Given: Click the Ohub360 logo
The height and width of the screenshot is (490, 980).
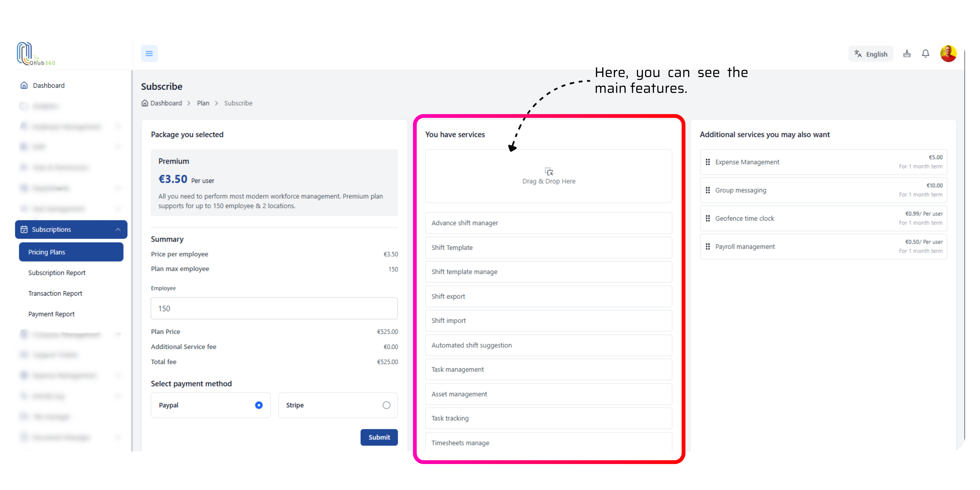Looking at the screenshot, I should [36, 54].
